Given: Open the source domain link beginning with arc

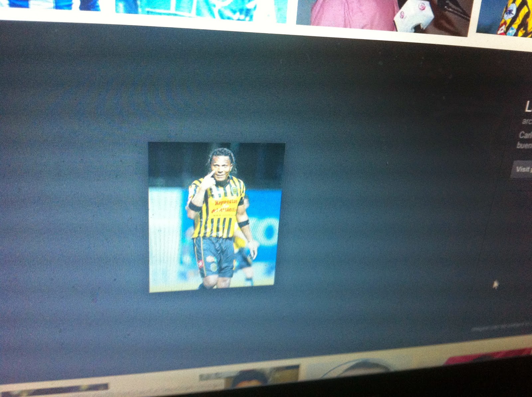Looking at the screenshot, I should point(527,122).
